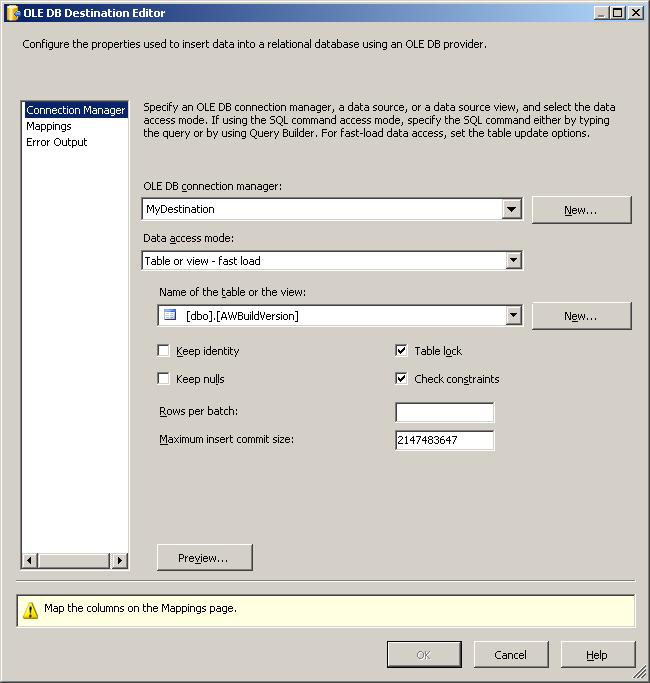The image size is (650, 683).
Task: Enable the Keep nulls checkbox
Action: (x=164, y=379)
